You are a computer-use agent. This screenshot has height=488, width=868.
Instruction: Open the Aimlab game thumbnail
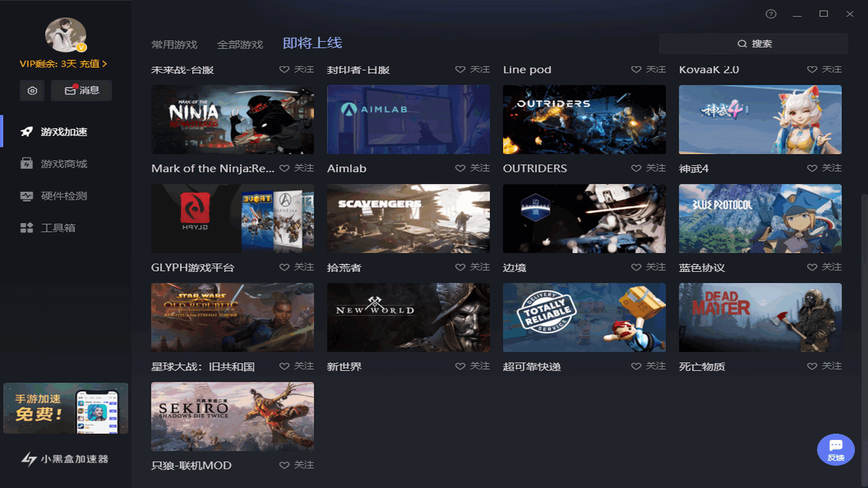[408, 119]
